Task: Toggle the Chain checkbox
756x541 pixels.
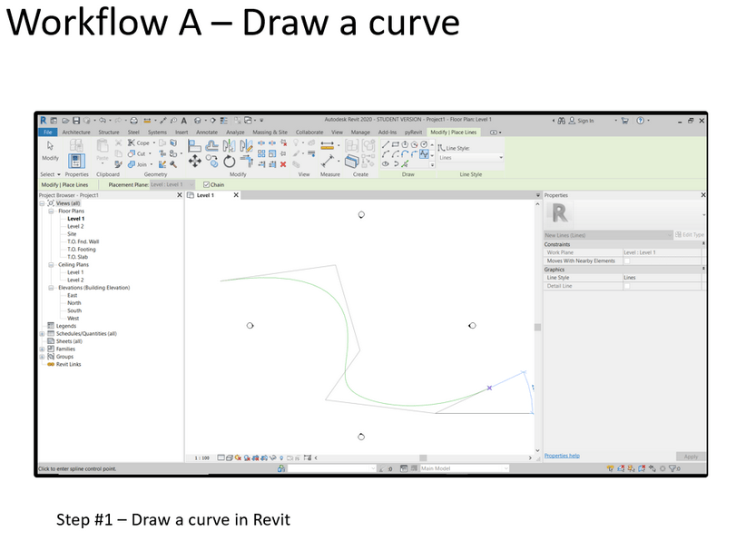Action: coord(207,184)
